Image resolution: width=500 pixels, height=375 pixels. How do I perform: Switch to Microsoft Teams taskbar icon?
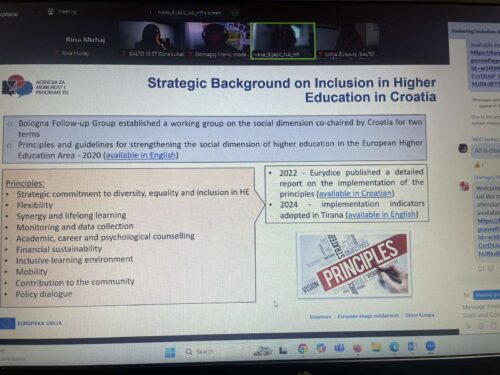coord(339,348)
